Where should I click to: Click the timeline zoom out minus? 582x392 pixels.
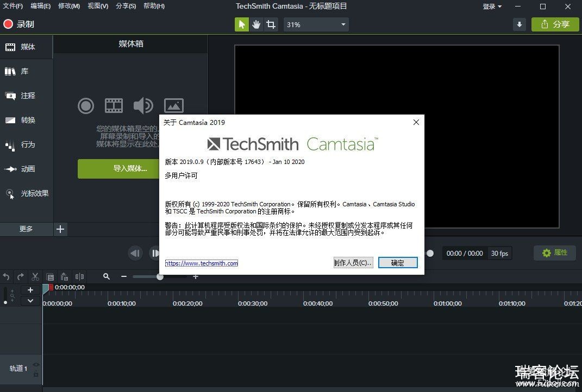124,277
